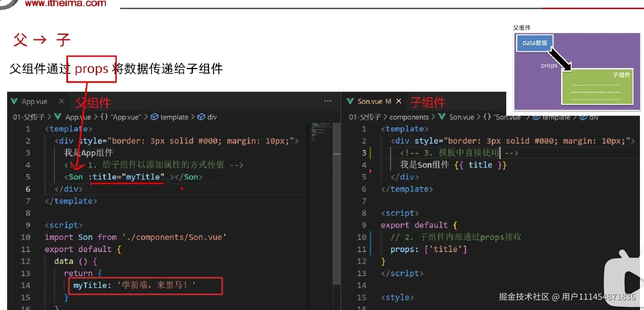
Task: Click the template symbol icon in App.vue breadcrumb
Action: click(x=154, y=117)
